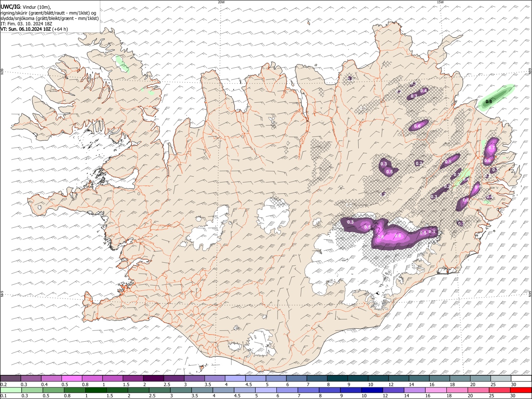
Task: Click the 0.2 value on the purple map patch
Action: click(419, 163)
